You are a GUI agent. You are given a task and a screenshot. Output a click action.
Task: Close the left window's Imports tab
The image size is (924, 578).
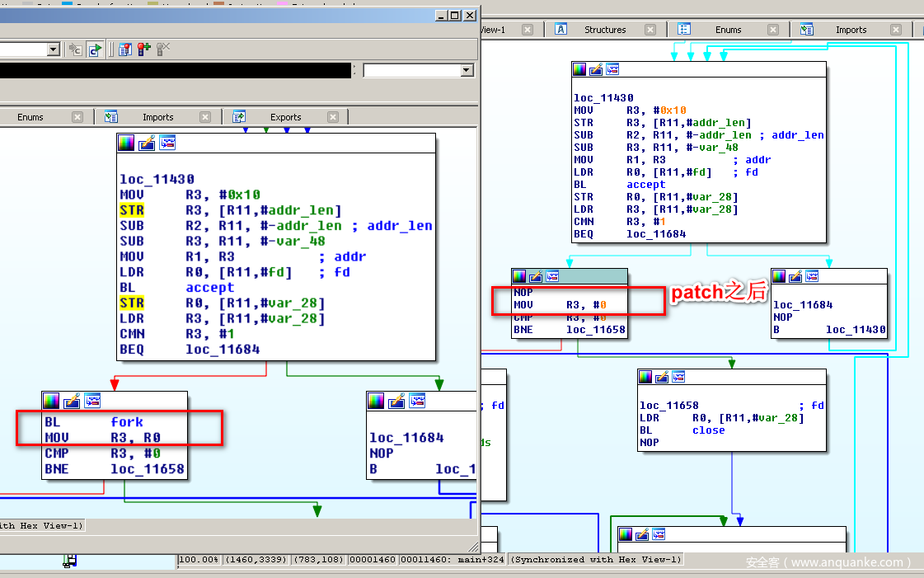(205, 117)
